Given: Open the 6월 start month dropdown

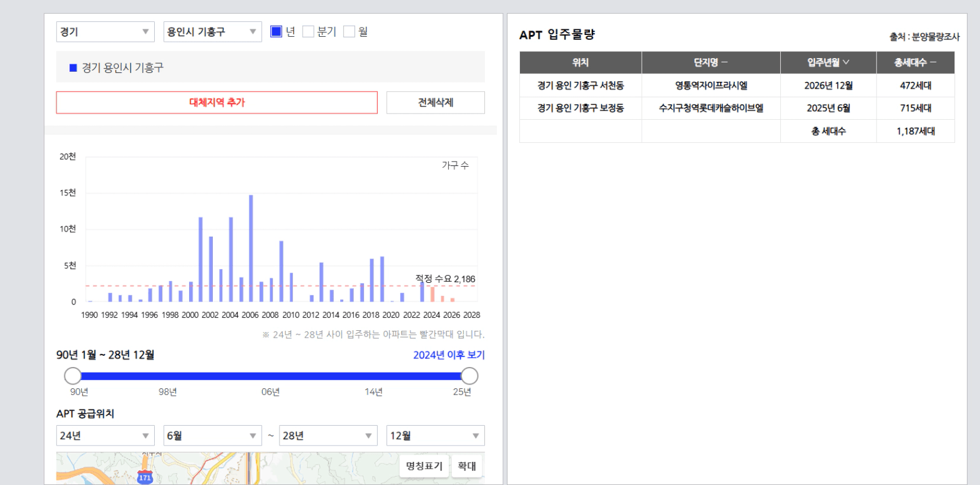Looking at the screenshot, I should 212,436.
